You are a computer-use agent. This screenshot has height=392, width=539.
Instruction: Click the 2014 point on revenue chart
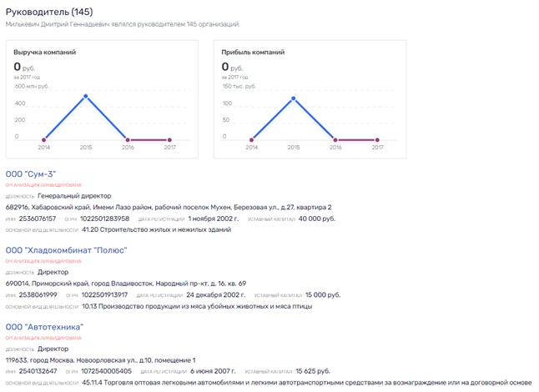tap(43, 140)
